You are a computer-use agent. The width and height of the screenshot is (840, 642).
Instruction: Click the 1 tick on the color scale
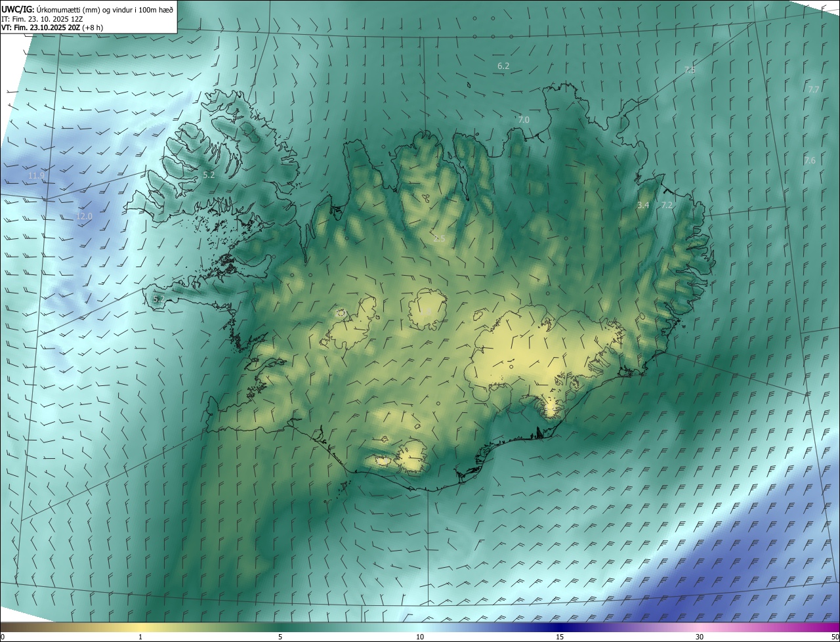tap(140, 637)
